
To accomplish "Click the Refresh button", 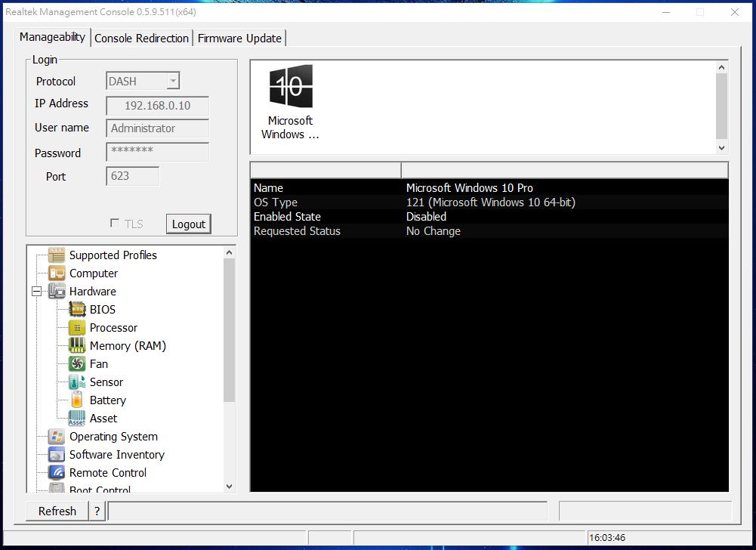I will click(57, 511).
